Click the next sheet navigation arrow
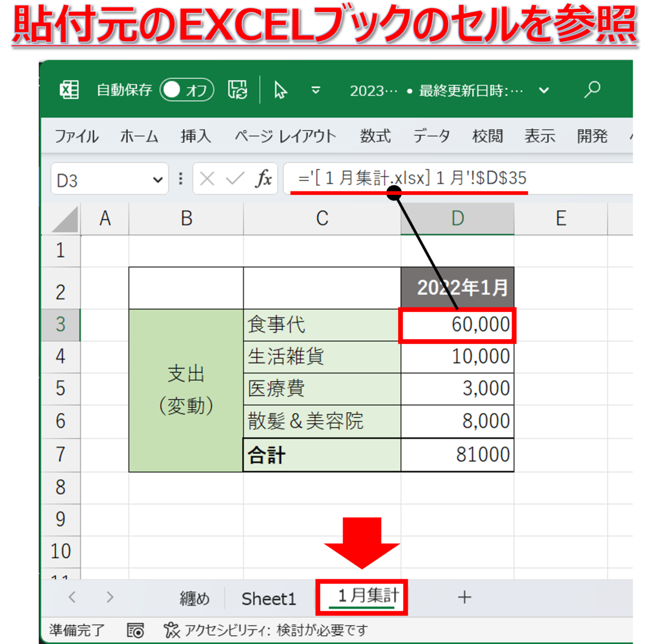Image resolution: width=652 pixels, height=644 pixels. pos(109,597)
